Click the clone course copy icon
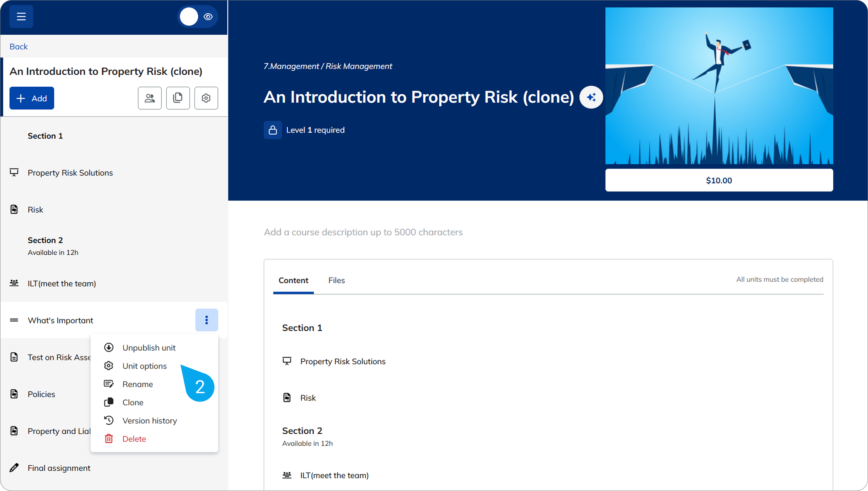Screen dimensions: 868x491 tap(178, 98)
